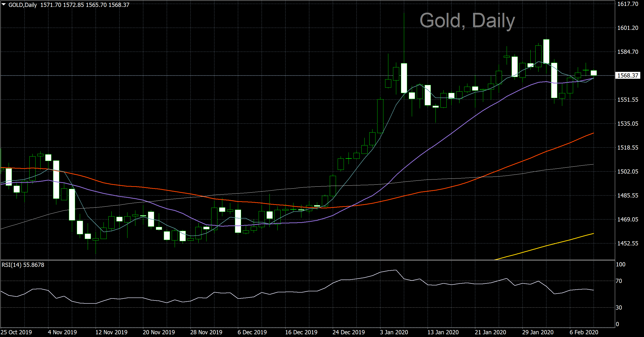Click the RSI 30 level label
Image resolution: width=644 pixels, height=337 pixels.
[x=619, y=308]
